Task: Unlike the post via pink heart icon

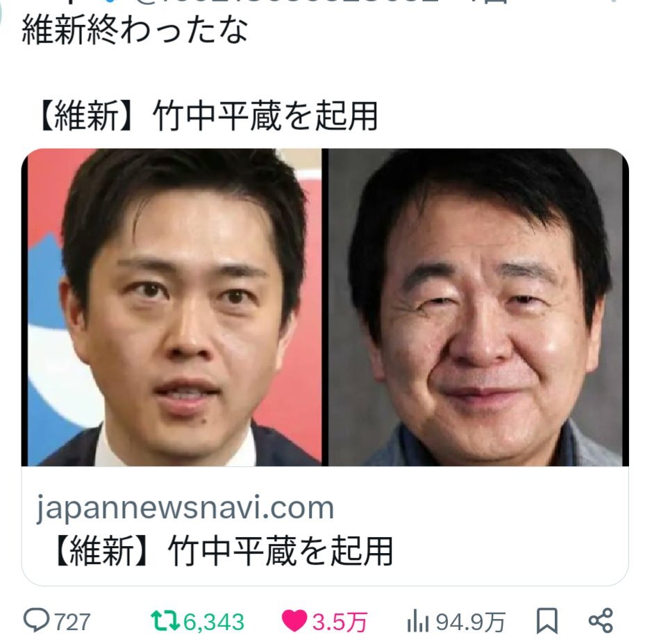Action: click(x=294, y=620)
